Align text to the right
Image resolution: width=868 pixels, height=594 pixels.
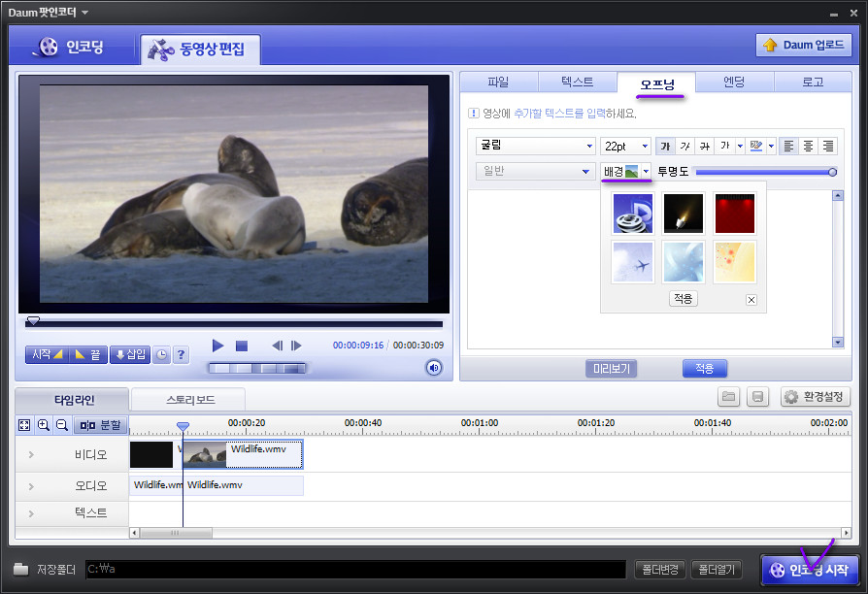(x=827, y=147)
